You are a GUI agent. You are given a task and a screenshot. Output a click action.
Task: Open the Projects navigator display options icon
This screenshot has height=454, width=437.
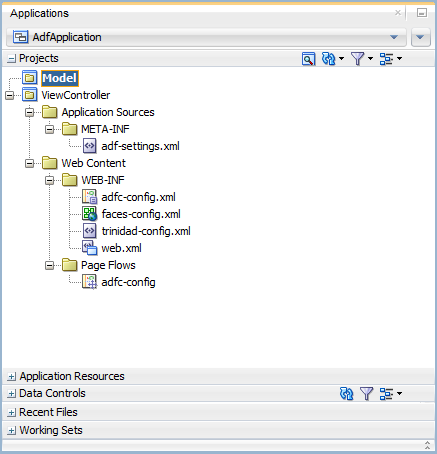387,59
